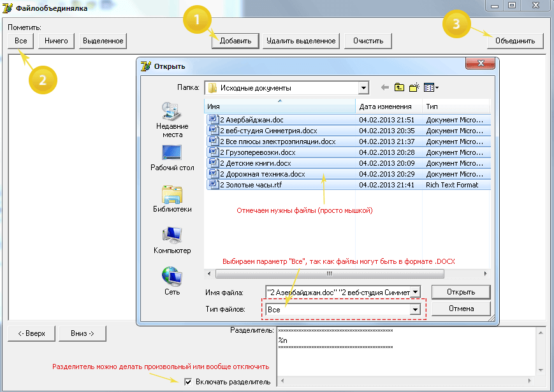
Task: Click the separator area scroll-down arrow
Action: (x=541, y=370)
